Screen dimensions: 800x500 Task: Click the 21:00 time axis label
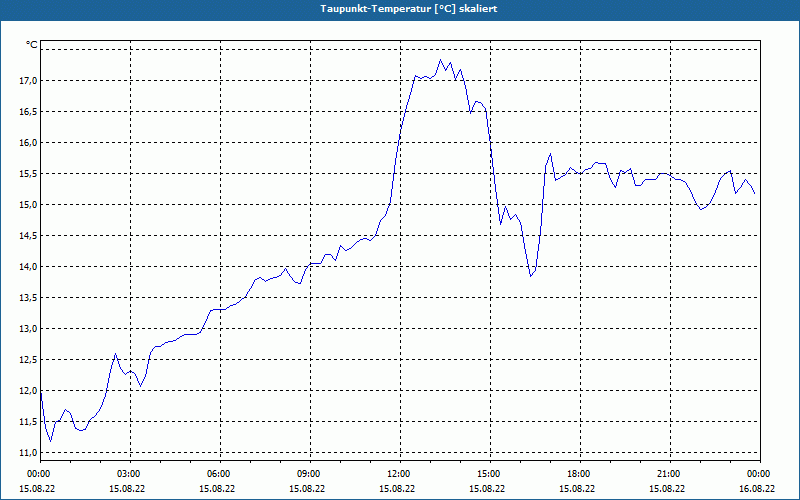click(670, 473)
